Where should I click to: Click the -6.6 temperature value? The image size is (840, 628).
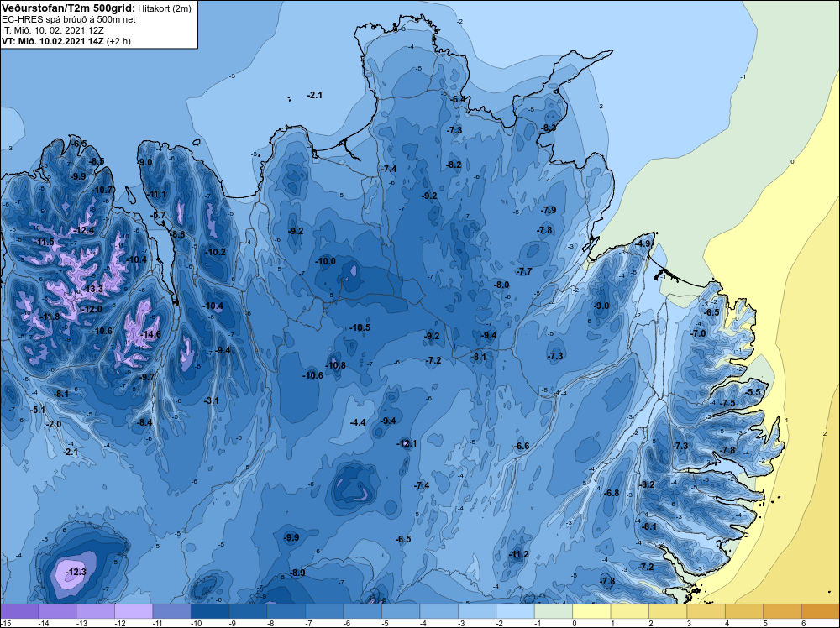pos(522,447)
